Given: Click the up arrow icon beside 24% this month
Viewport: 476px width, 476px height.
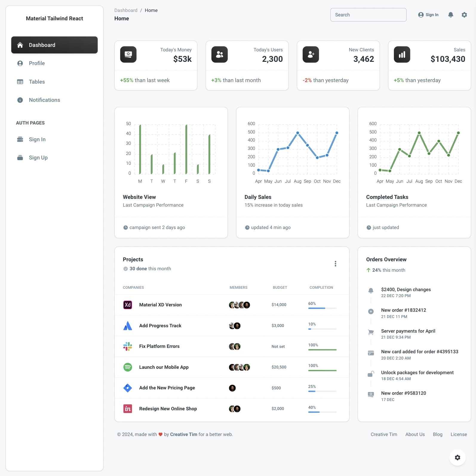Looking at the screenshot, I should [368, 270].
